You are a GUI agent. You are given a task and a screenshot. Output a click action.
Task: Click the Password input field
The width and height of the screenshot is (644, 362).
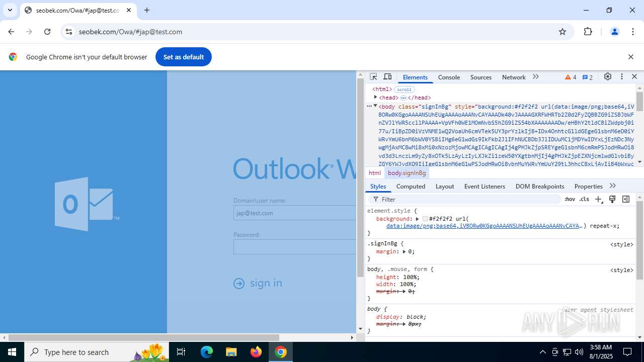tap(295, 247)
